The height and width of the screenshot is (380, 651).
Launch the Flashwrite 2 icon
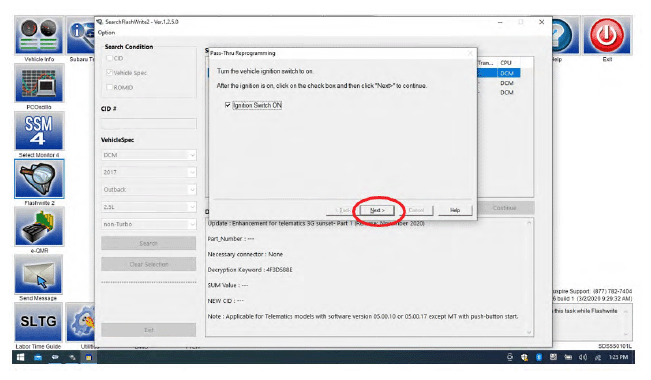coord(39,179)
